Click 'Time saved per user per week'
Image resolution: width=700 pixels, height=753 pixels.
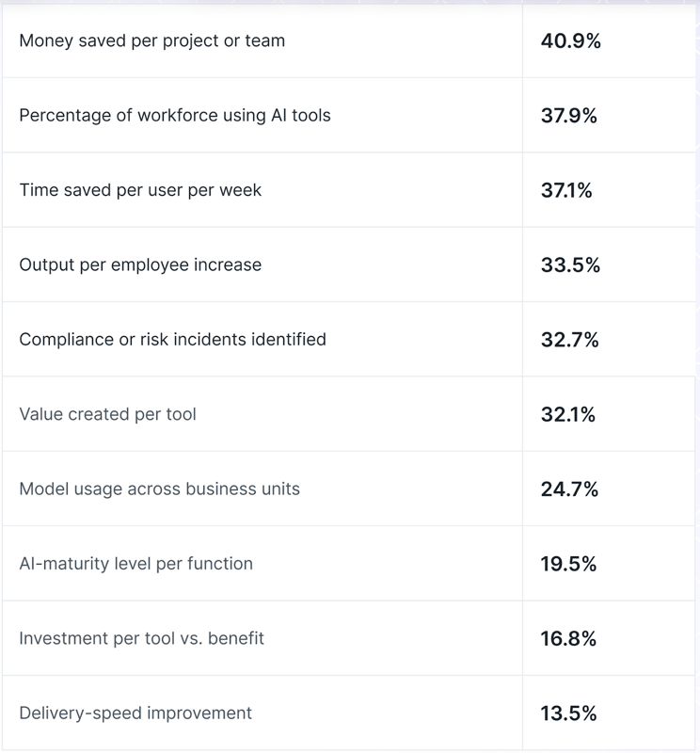(140, 190)
